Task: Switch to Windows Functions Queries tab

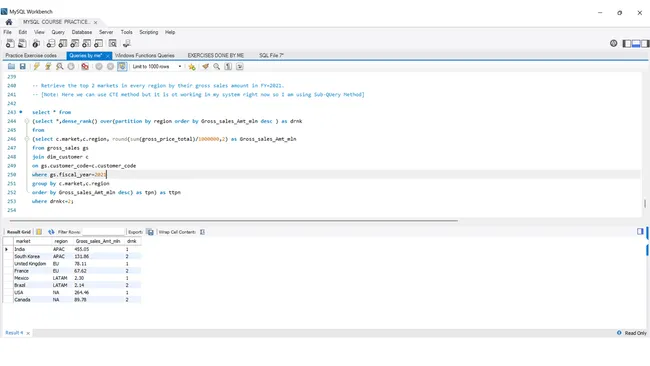Action: point(144,55)
